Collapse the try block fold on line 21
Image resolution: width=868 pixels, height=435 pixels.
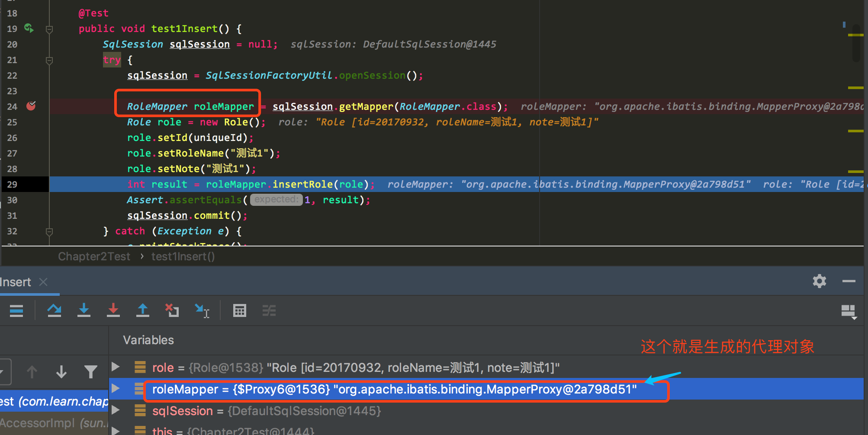point(49,61)
